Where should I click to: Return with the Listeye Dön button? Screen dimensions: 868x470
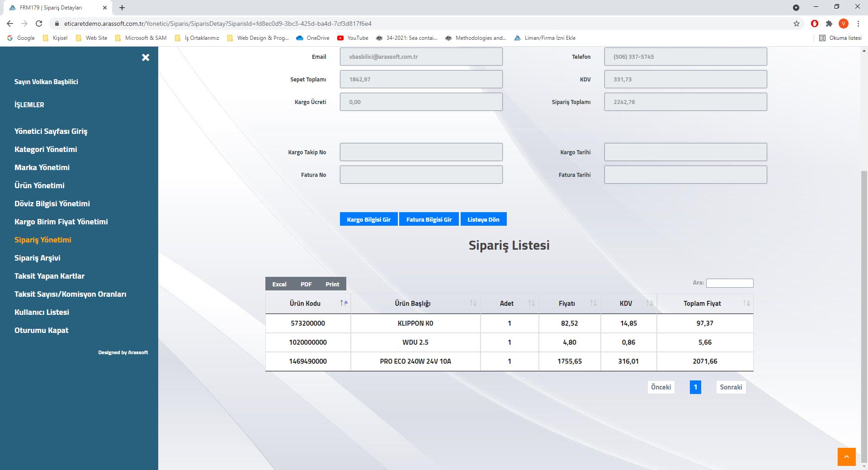pos(483,219)
